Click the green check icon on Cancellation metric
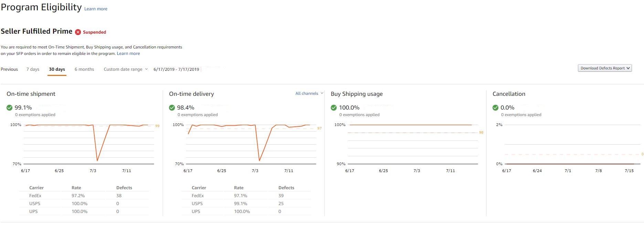644x226 pixels. click(x=496, y=108)
